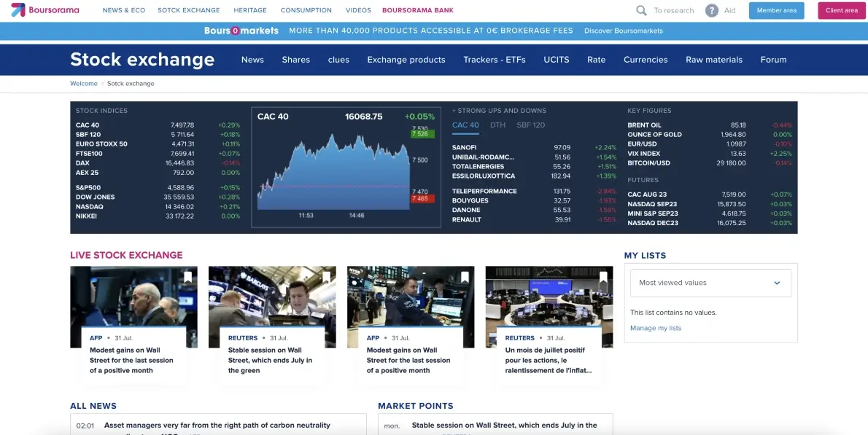The height and width of the screenshot is (435, 868).
Task: Open the Shares section
Action: tap(295, 60)
